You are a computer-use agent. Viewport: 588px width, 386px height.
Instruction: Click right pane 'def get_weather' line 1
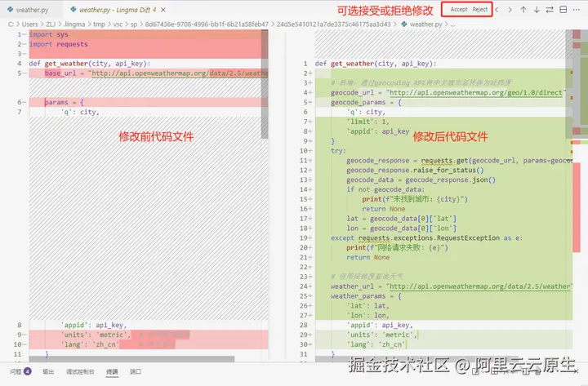(x=376, y=64)
